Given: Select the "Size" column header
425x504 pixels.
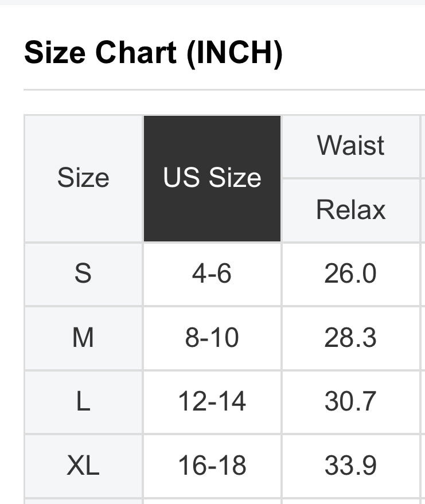Looking at the screenshot, I should click(x=83, y=178).
